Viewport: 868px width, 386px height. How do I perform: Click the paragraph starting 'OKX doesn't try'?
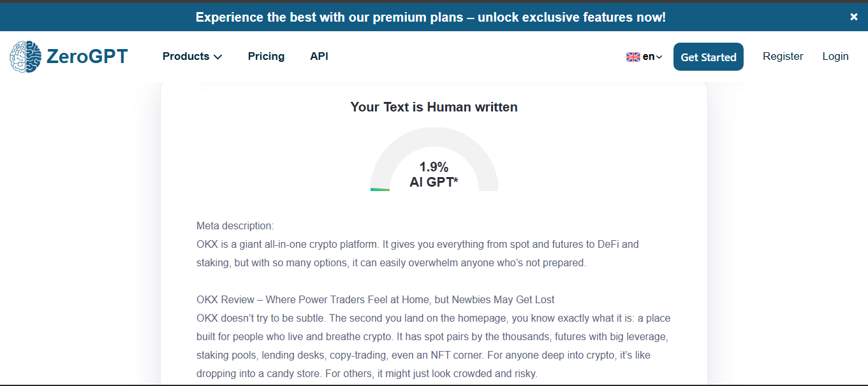433,345
